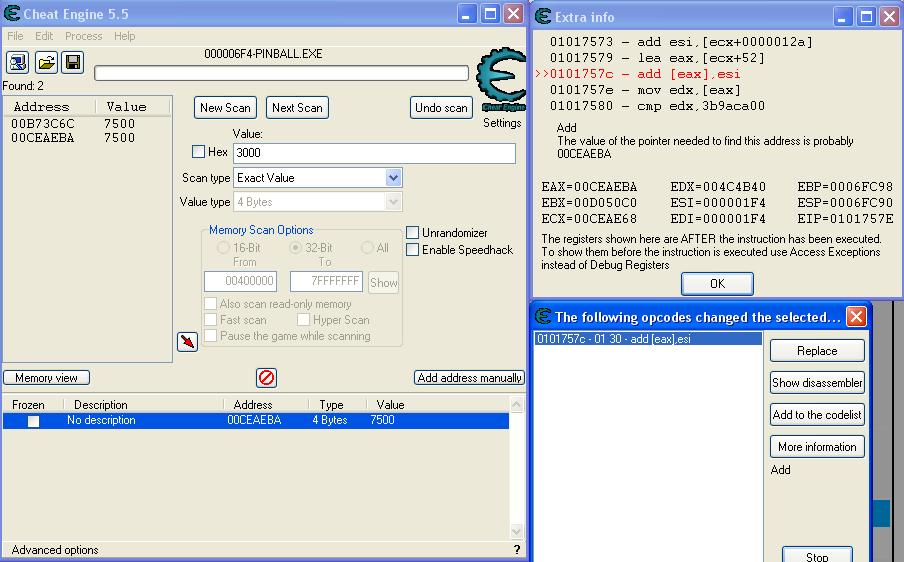
Task: Click the floppy disk save icon
Action: point(72,63)
